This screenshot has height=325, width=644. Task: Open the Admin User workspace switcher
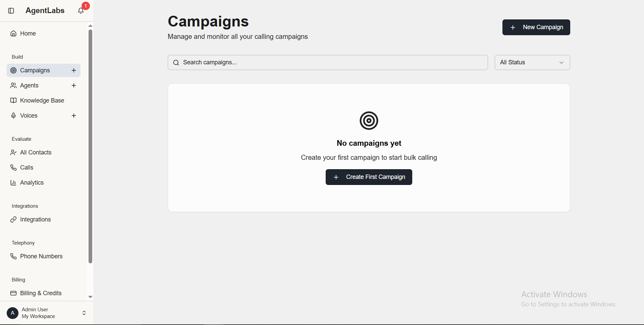coord(84,313)
